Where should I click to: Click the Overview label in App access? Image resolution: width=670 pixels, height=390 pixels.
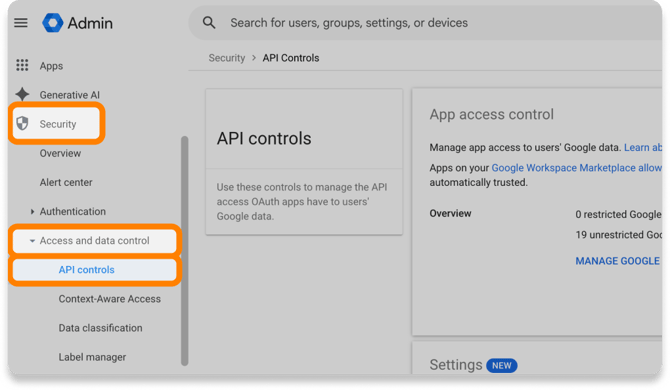(450, 214)
